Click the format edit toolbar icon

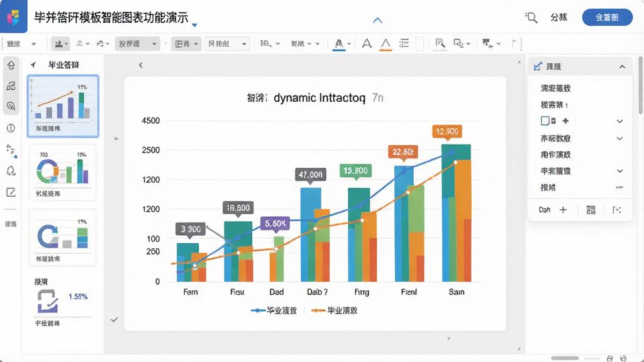point(440,43)
